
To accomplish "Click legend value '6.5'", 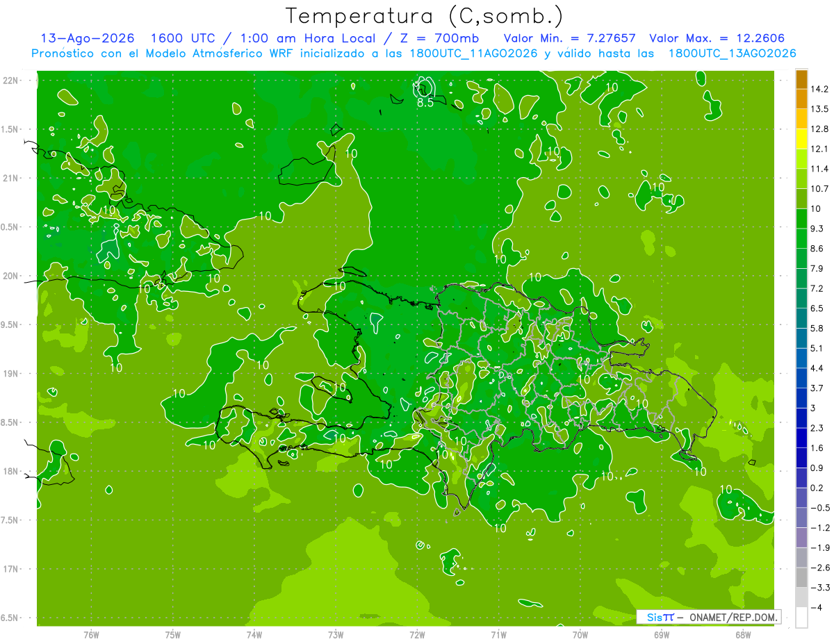I will [818, 308].
